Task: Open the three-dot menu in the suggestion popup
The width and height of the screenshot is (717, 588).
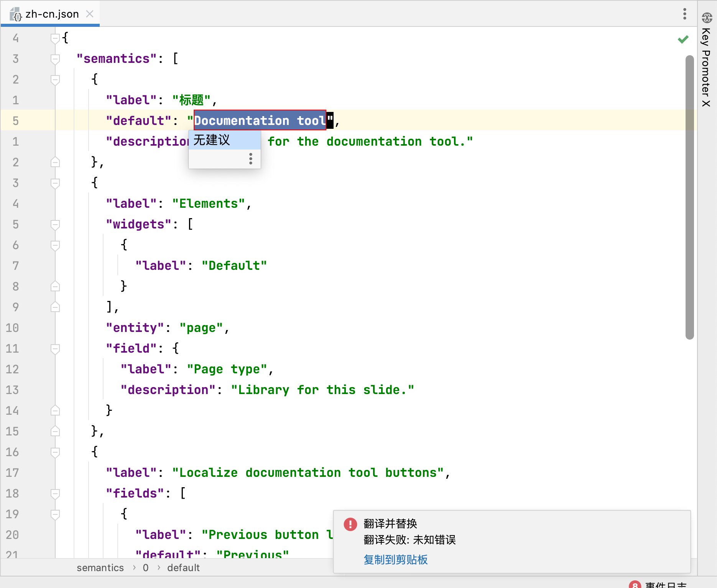Action: [251, 159]
